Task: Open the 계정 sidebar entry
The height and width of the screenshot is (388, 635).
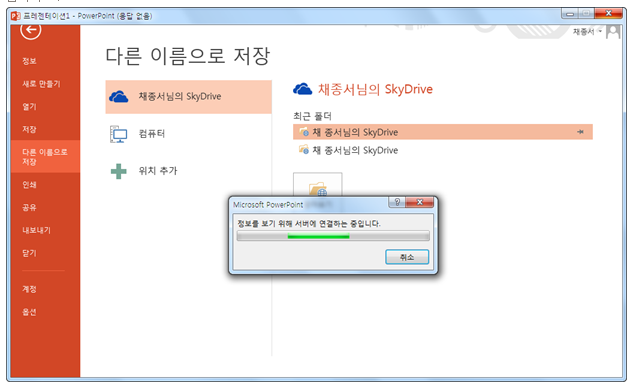Action: pyautogui.click(x=29, y=289)
